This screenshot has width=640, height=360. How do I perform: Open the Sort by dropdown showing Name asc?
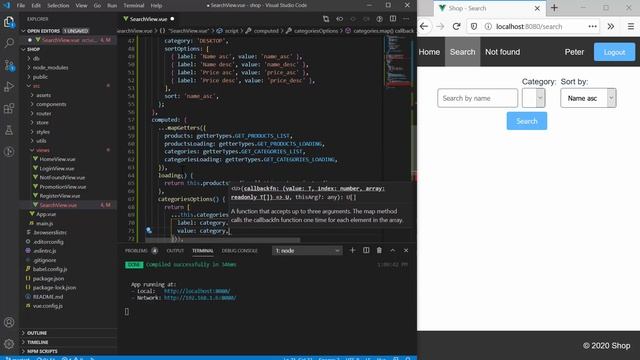pyautogui.click(x=588, y=98)
